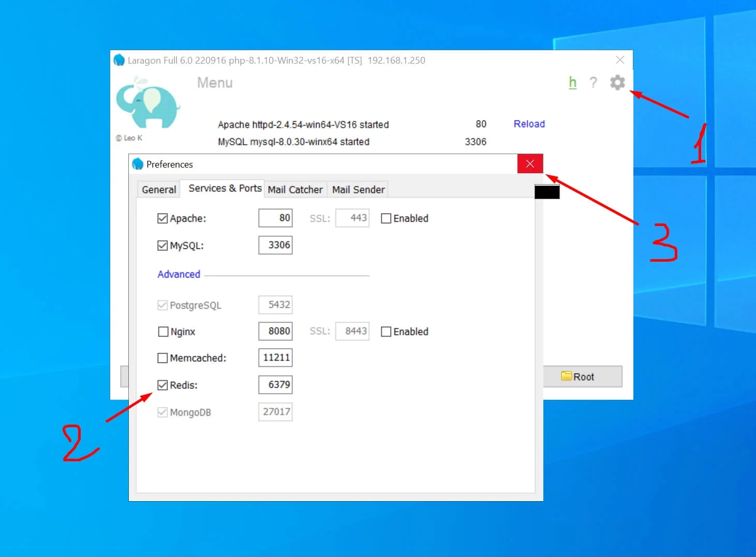
Task: Click the MongoDB checkbox
Action: tap(162, 412)
